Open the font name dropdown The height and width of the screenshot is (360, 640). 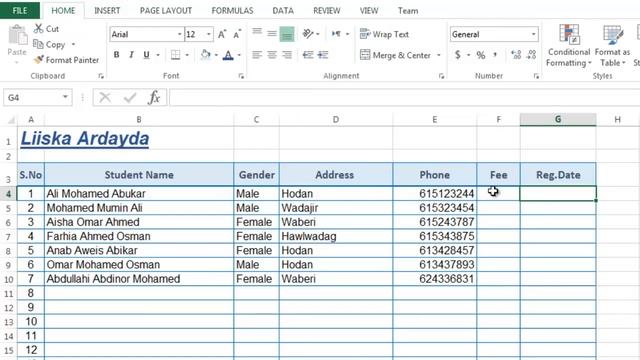(x=179, y=34)
